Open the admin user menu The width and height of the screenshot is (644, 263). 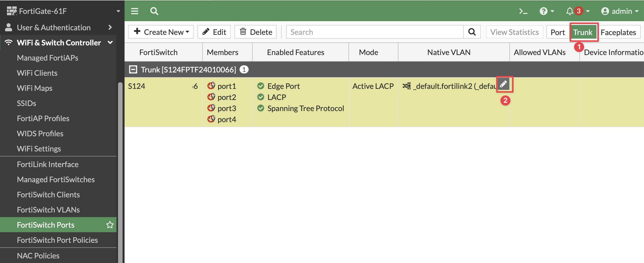pos(620,11)
